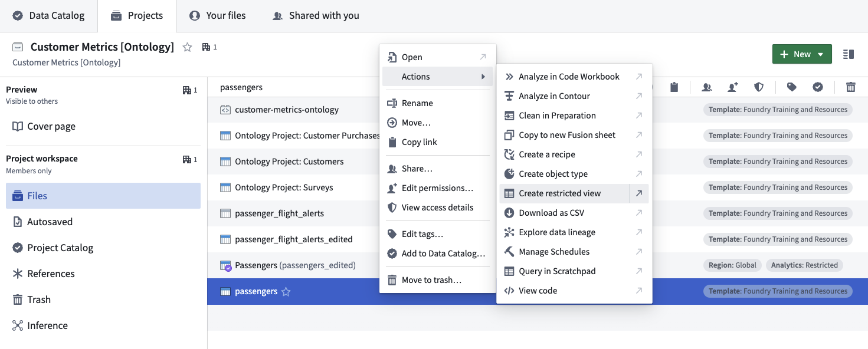Screen dimensions: 868x349
Task: Star the Customer Metrics [Ontology] project title
Action: 188,47
